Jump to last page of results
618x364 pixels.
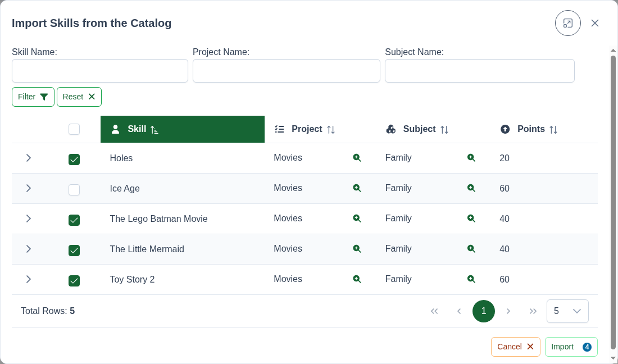[533, 311]
